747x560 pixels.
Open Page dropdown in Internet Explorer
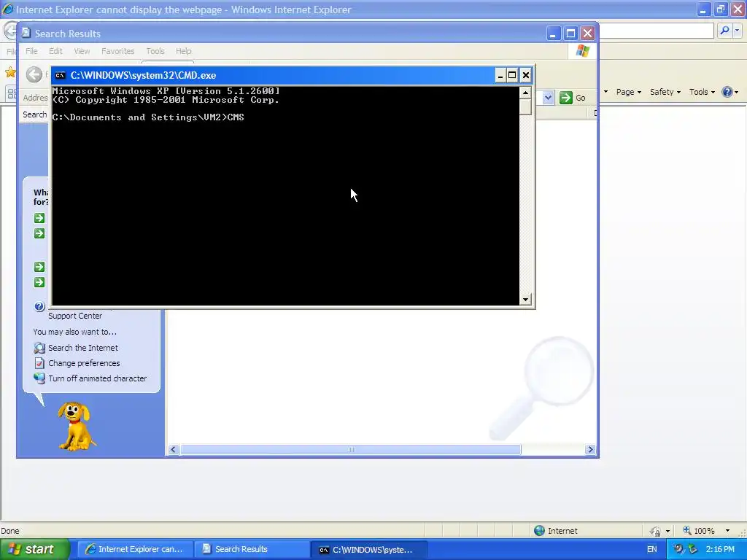[x=628, y=92]
